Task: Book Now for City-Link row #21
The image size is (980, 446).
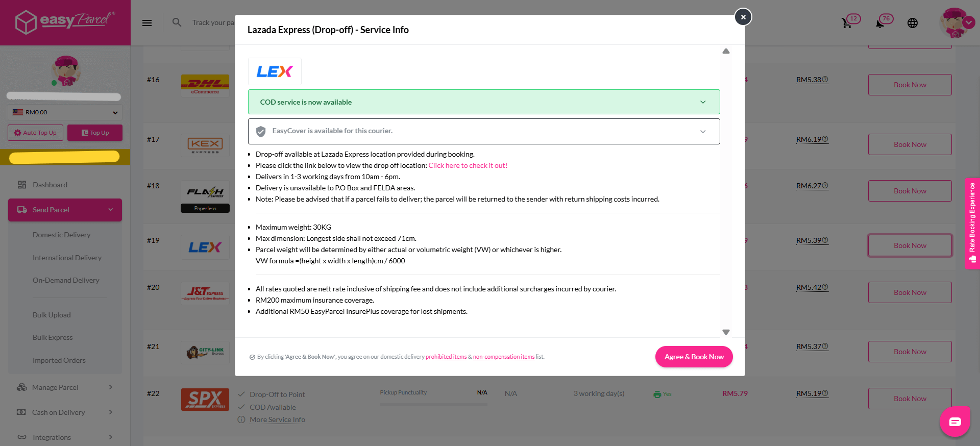Action: [910, 352]
